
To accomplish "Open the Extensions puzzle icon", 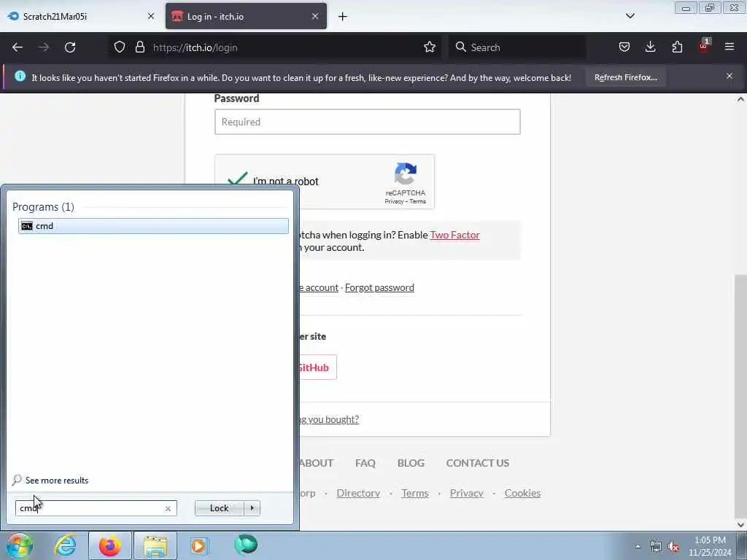I will [x=677, y=47].
